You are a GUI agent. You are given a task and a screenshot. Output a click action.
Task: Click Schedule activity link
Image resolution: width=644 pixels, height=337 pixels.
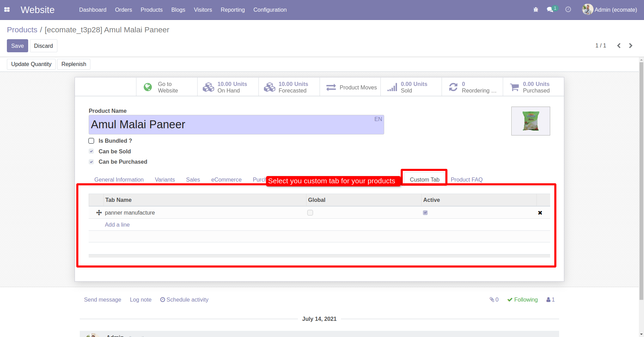(184, 300)
